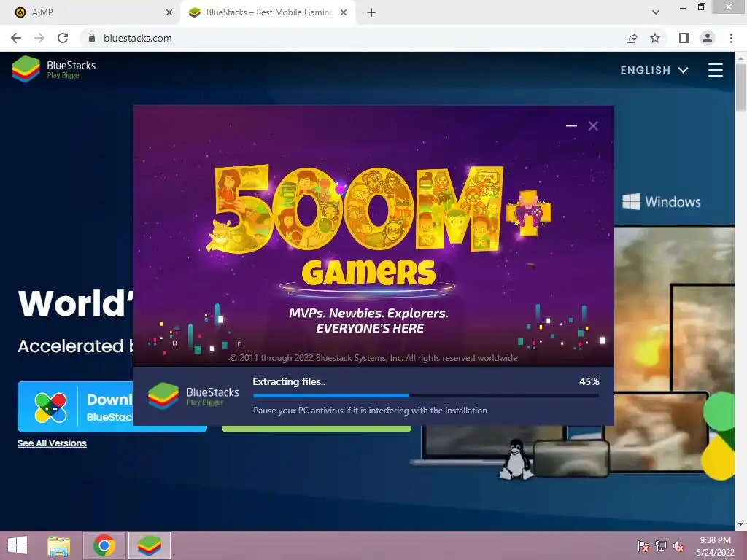Open Windows Start menu
Screen dimensions: 747x560
(x=18, y=545)
